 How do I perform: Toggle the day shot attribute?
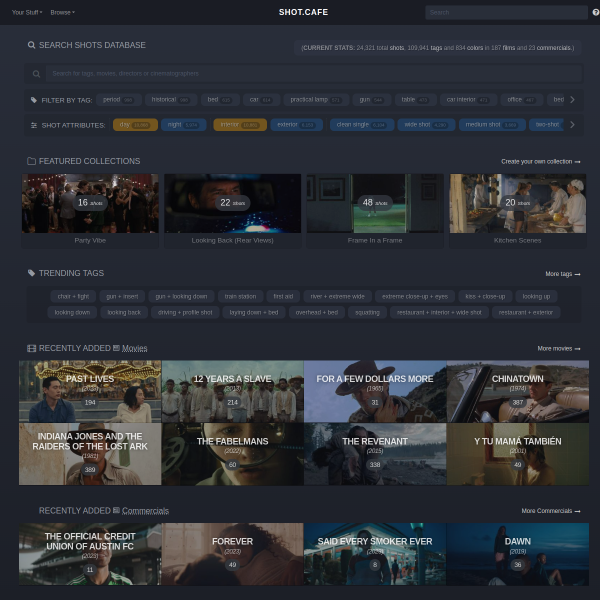(135, 125)
